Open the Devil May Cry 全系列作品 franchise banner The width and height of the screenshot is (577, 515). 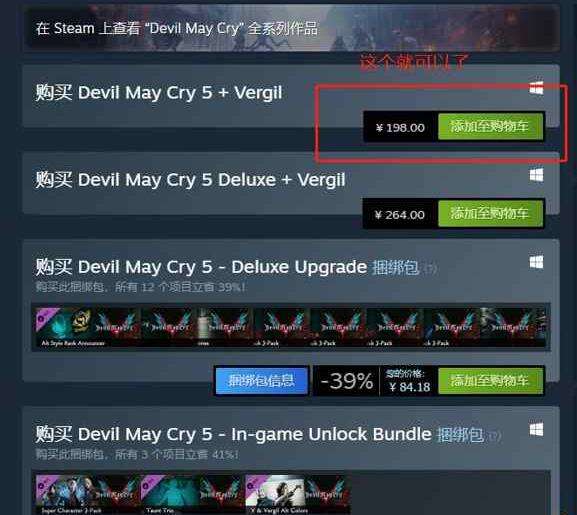(291, 28)
